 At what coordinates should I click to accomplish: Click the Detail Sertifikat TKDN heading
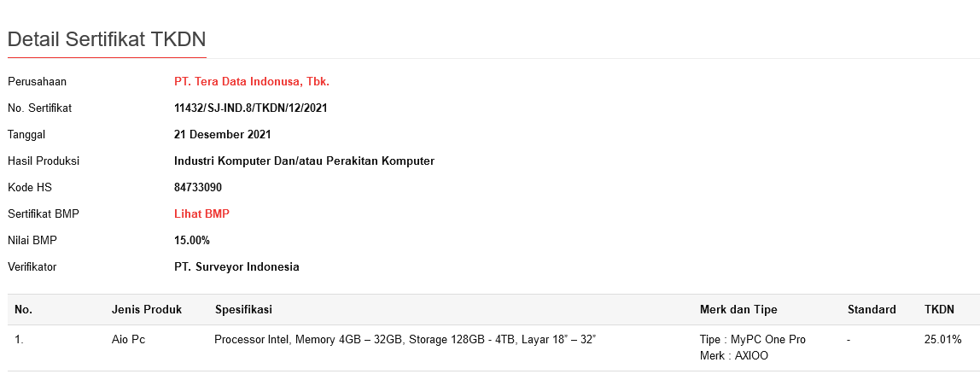pyautogui.click(x=107, y=39)
